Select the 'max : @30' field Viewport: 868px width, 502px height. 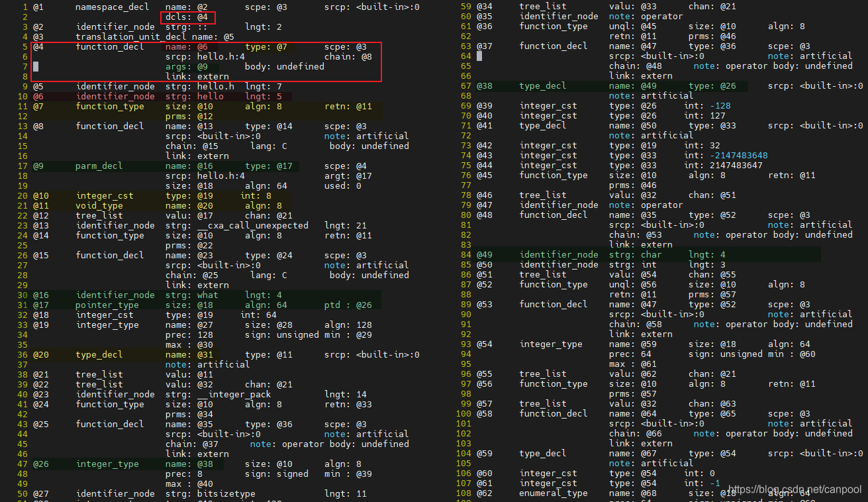click(x=189, y=344)
